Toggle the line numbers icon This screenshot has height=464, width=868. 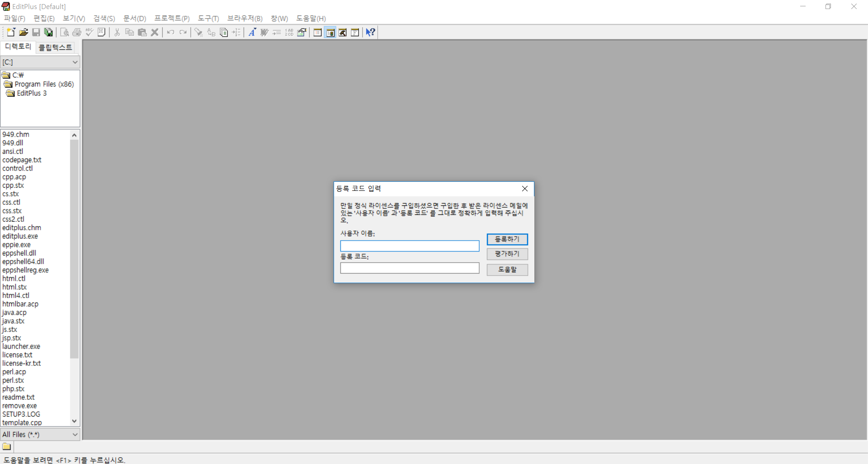289,32
